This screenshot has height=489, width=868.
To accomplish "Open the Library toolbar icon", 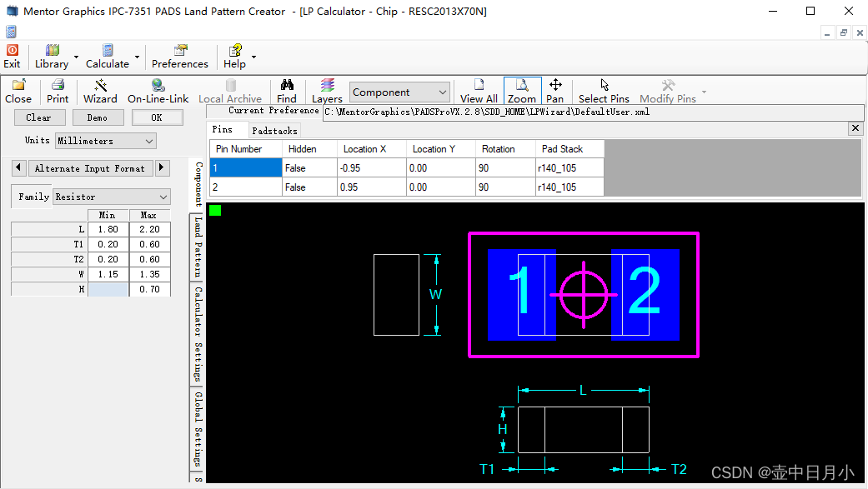I will point(52,57).
